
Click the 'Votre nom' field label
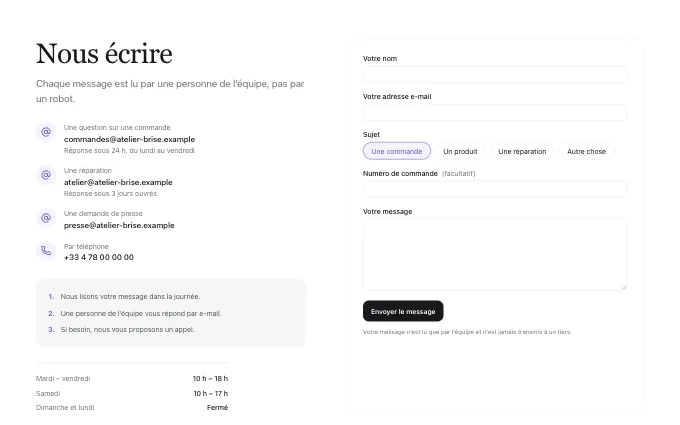tap(380, 59)
